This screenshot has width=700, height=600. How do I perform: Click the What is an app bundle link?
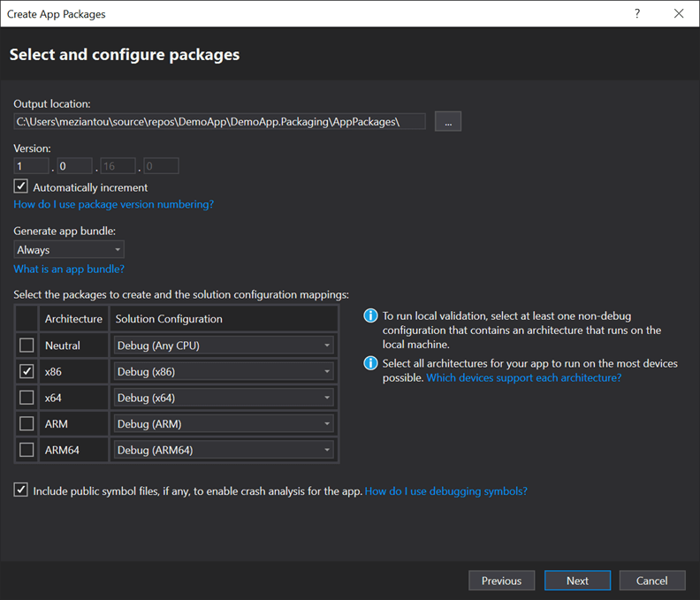(x=69, y=269)
